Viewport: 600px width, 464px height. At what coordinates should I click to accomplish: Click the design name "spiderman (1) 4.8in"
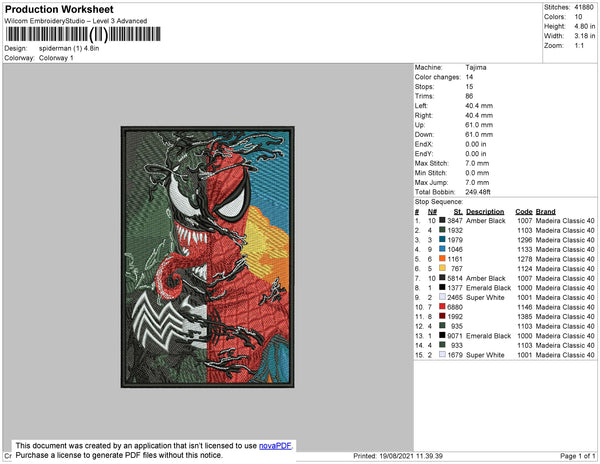click(69, 49)
